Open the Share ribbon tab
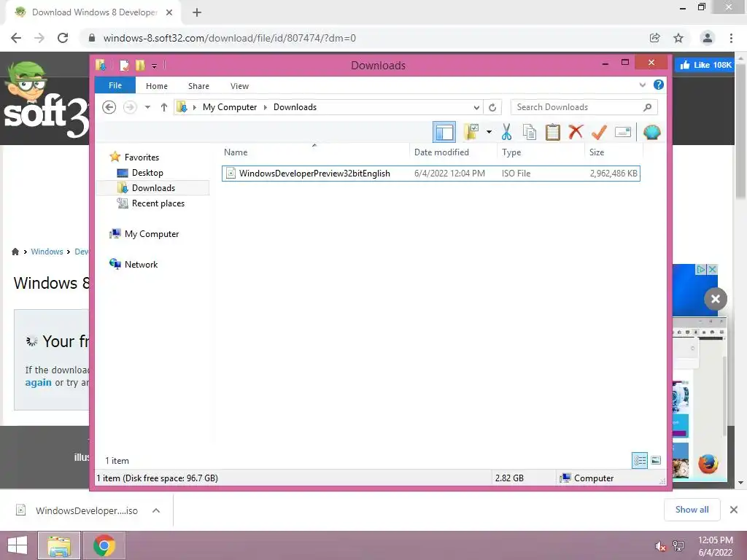Image resolution: width=747 pixels, height=560 pixels. (198, 86)
